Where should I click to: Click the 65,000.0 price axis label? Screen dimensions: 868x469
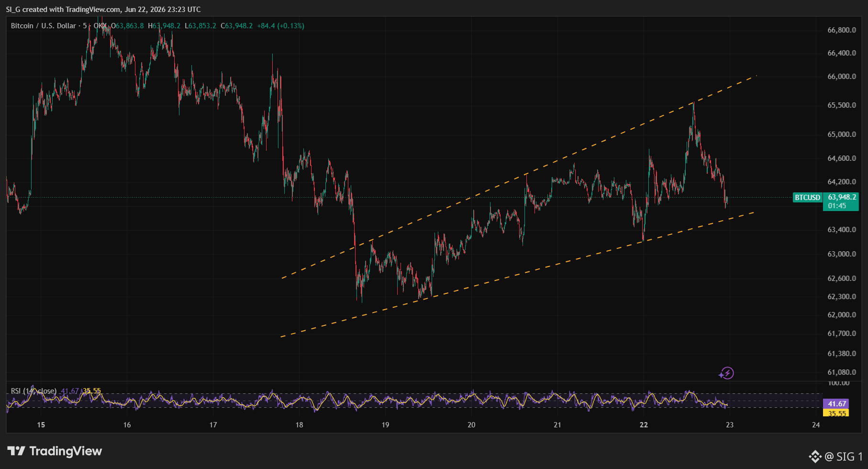[x=842, y=134]
